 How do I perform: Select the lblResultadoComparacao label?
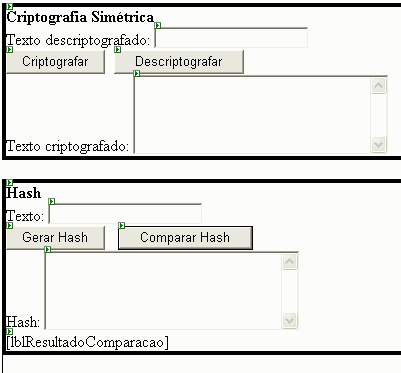click(x=87, y=342)
